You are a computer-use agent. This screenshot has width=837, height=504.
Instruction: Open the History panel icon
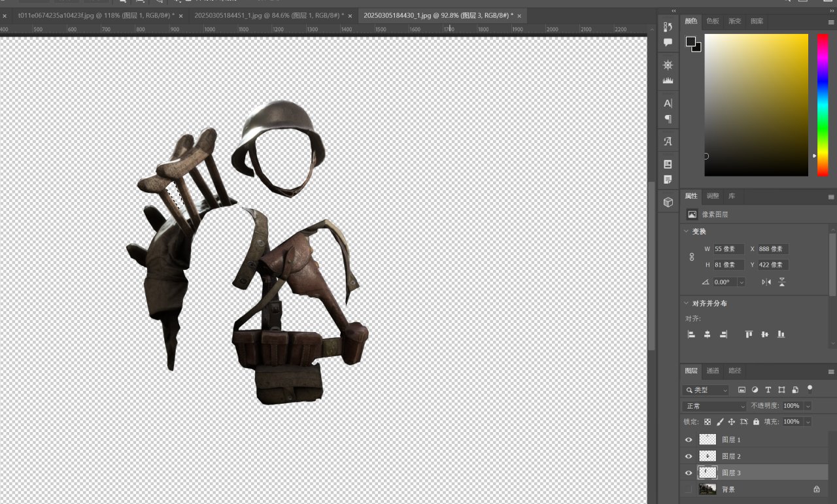(x=668, y=27)
